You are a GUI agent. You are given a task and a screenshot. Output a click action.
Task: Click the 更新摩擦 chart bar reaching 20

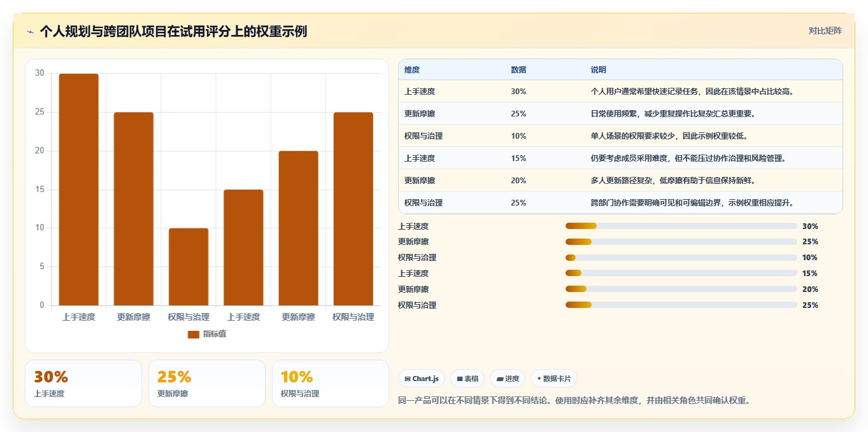(x=298, y=228)
